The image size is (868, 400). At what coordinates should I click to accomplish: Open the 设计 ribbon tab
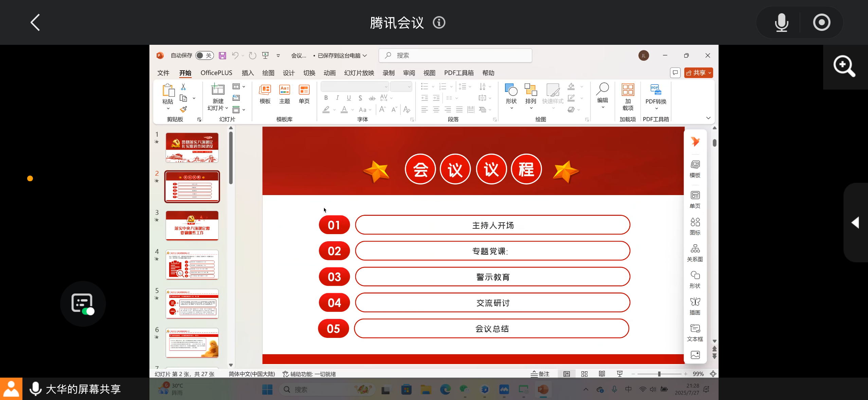click(288, 73)
